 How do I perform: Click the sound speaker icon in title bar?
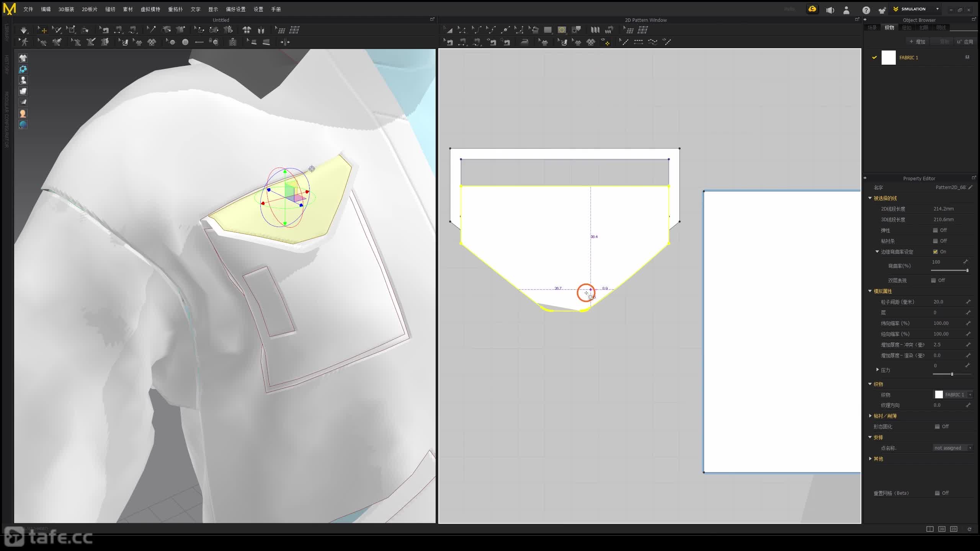click(x=830, y=10)
